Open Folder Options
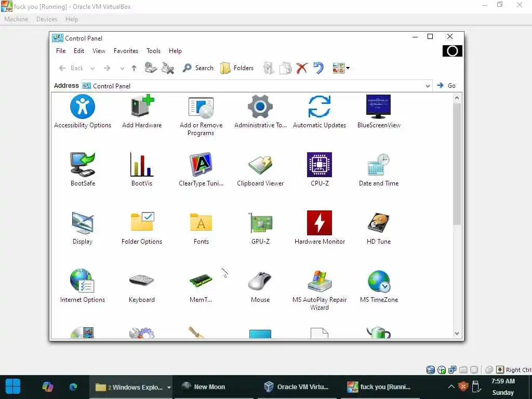Screen dimensions: 532x399 (x=142, y=228)
